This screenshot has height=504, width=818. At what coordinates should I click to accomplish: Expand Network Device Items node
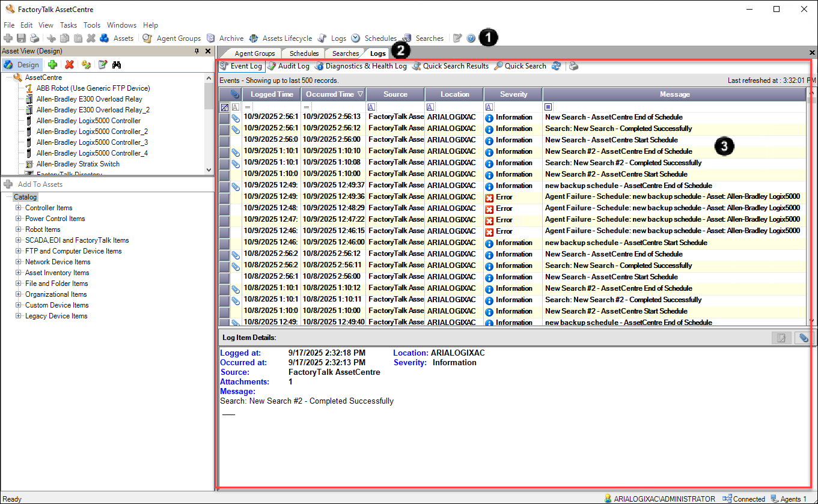(19, 262)
